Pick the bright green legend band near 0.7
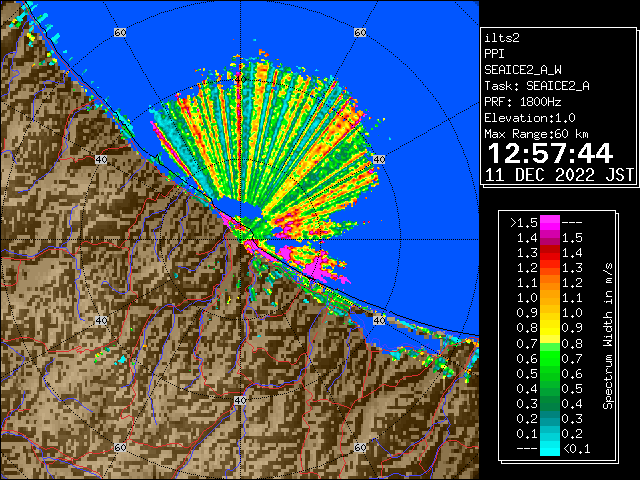Image resolution: width=640 pixels, height=480 pixels. click(x=550, y=358)
